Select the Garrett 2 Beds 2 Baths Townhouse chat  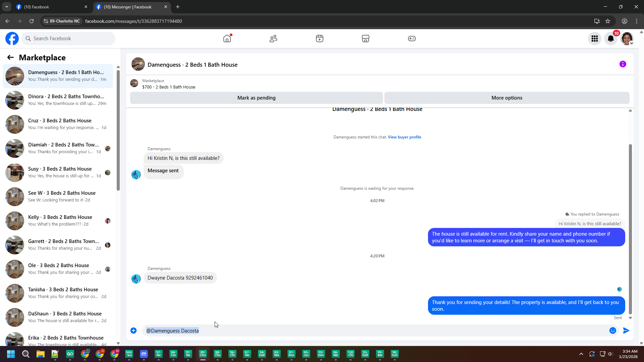coord(58,245)
